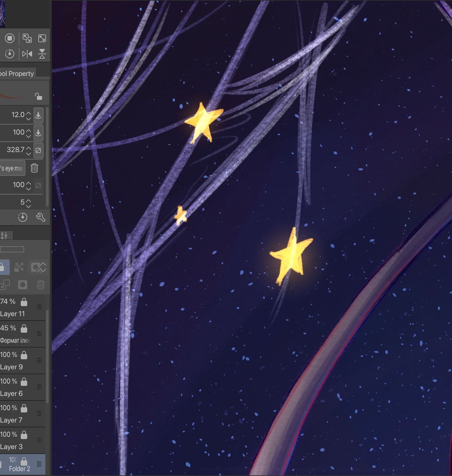Screen dimensions: 452x476
Task: Click the fit to screen diagonal arrows icon
Action: click(42, 38)
